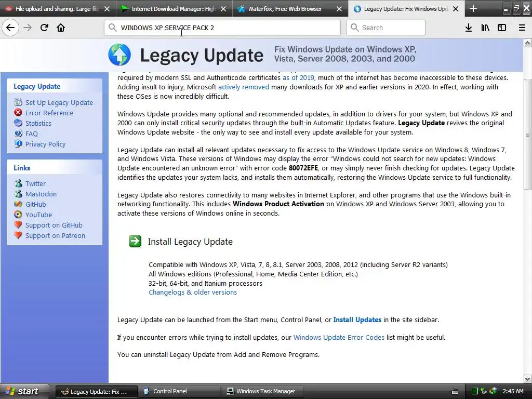Open the hamburger application menu
Screen dimensions: 532x399
point(522,28)
